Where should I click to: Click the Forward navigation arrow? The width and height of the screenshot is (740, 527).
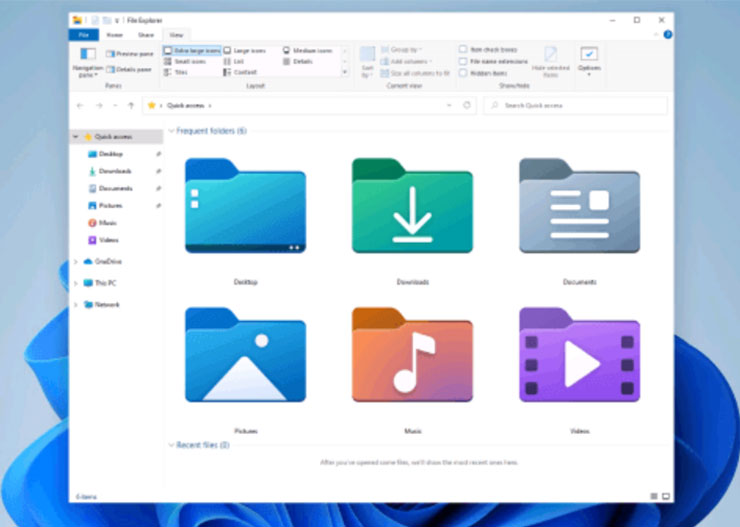(99, 106)
